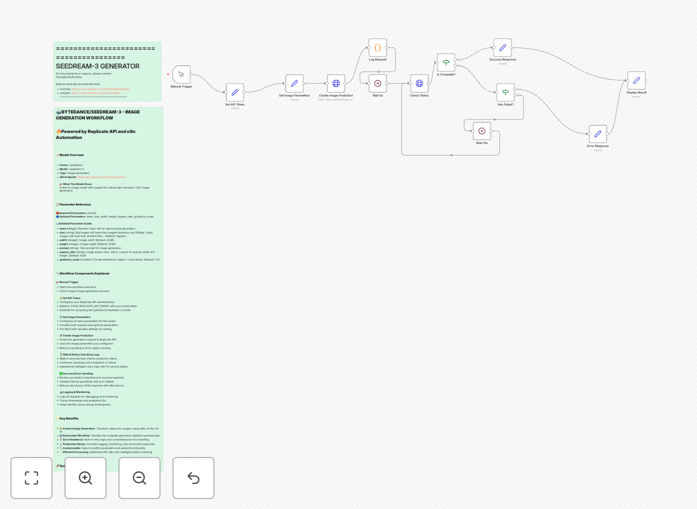Zoom out of the canvas

[x=139, y=478]
